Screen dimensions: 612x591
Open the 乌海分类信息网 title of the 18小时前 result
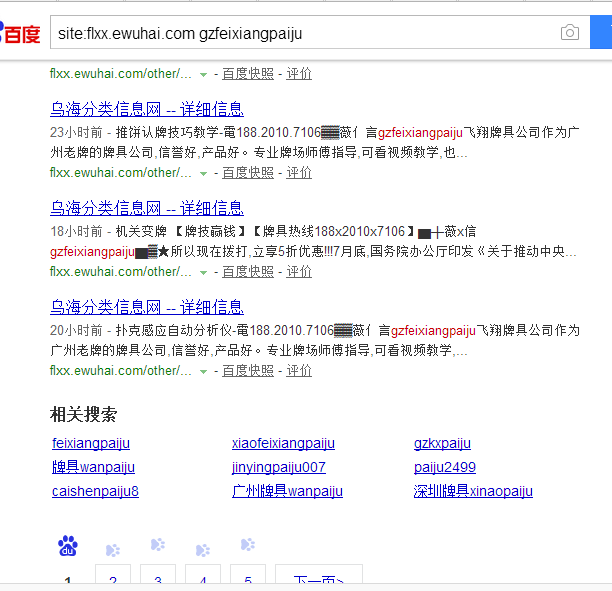(x=147, y=208)
